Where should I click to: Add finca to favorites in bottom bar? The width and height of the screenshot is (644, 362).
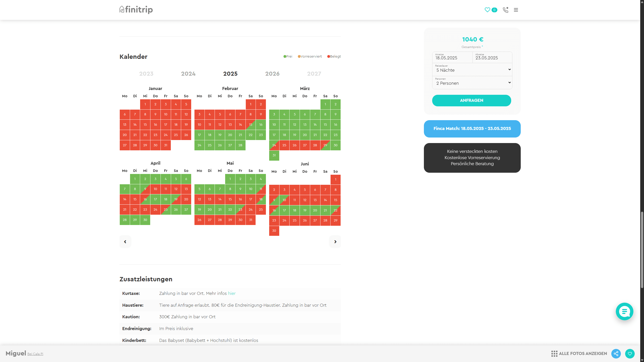click(x=630, y=354)
